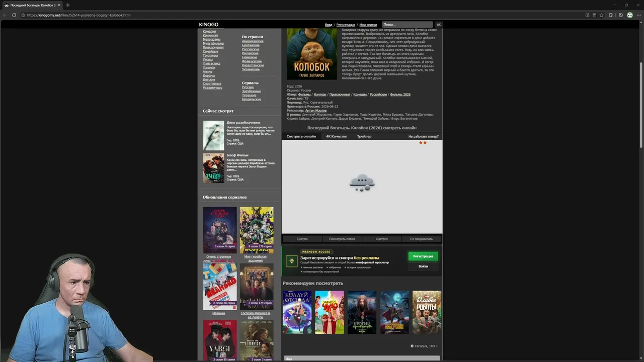Image resolution: width=644 pixels, height=362 pixels.
Task: Mark the film as Смотрел
Action: point(382,239)
